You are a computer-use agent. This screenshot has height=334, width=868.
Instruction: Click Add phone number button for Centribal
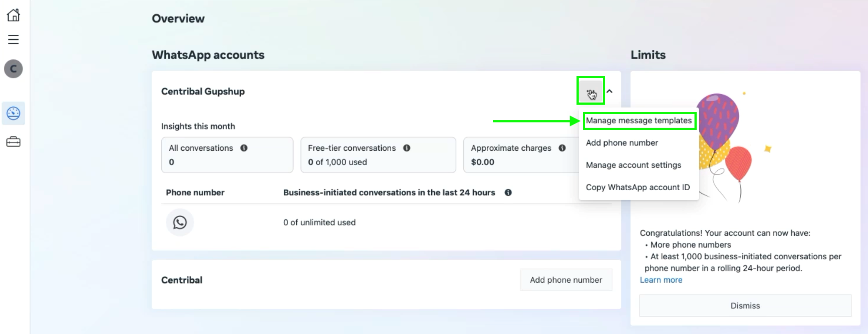[x=566, y=280]
